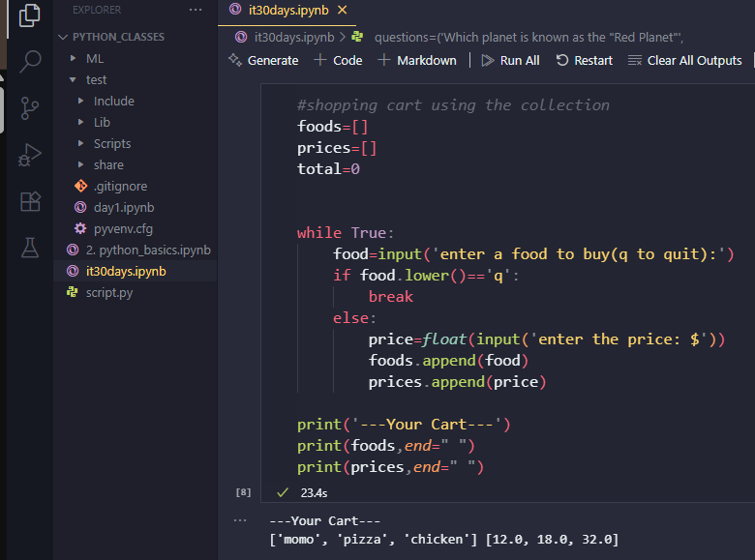
Task: Open the Explorer view in activity bar
Action: pos(30,15)
